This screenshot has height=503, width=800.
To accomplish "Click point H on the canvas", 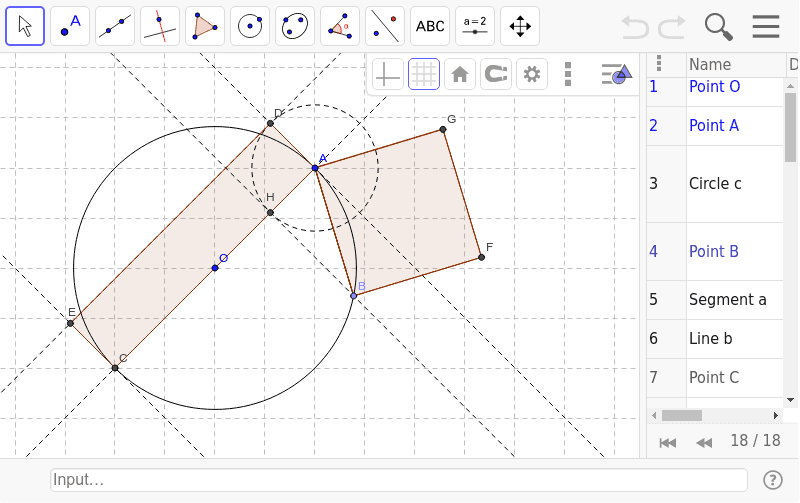I will [x=270, y=213].
